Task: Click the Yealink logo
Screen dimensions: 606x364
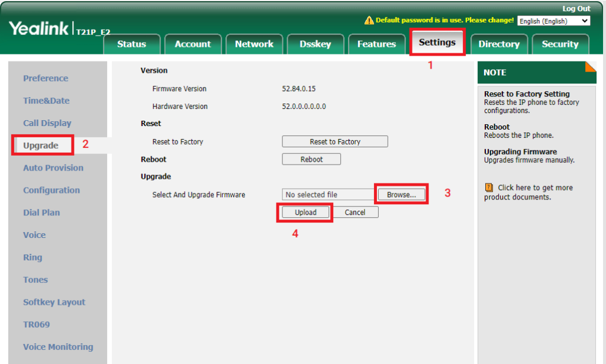Action: click(38, 28)
